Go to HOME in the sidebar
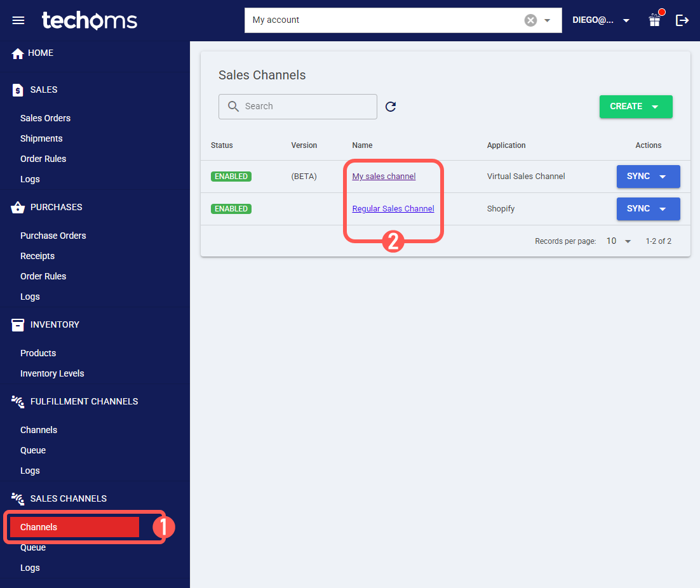700x588 pixels. coord(41,53)
